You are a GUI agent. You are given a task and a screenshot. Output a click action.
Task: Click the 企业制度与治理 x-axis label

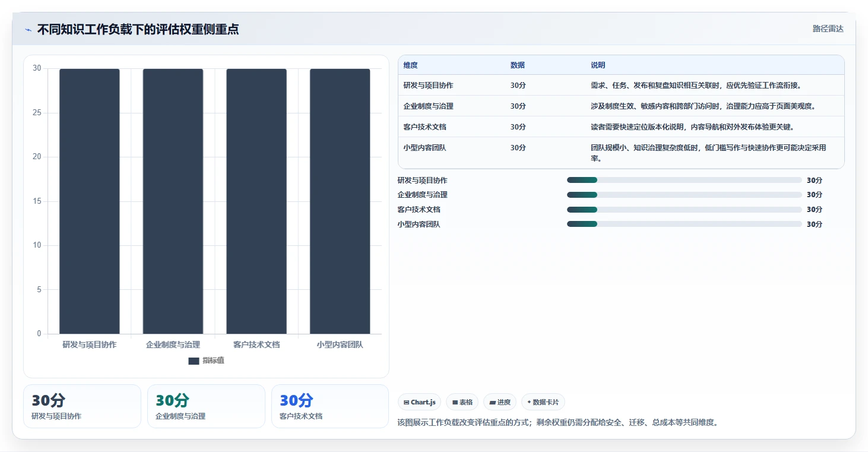[x=173, y=344]
